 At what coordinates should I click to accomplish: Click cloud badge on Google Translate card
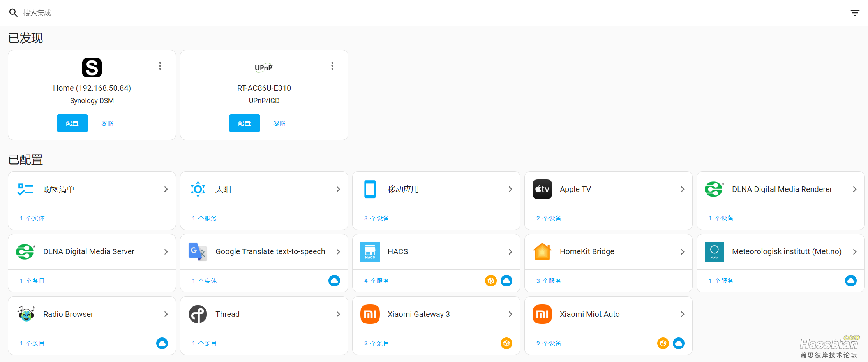point(334,281)
